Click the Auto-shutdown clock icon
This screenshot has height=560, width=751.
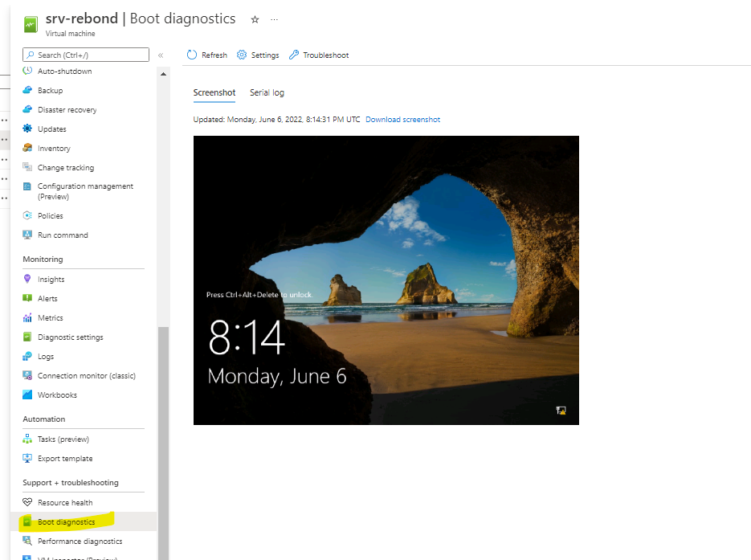click(x=27, y=71)
